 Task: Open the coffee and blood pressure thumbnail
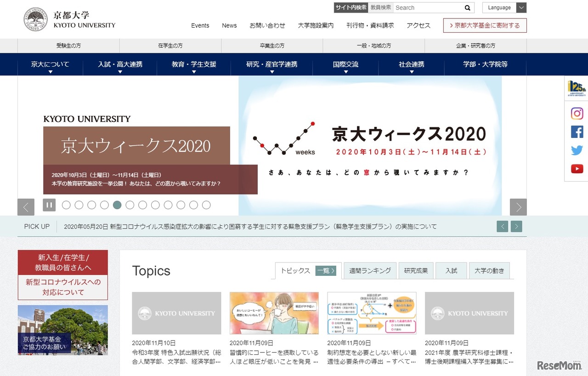pos(274,313)
